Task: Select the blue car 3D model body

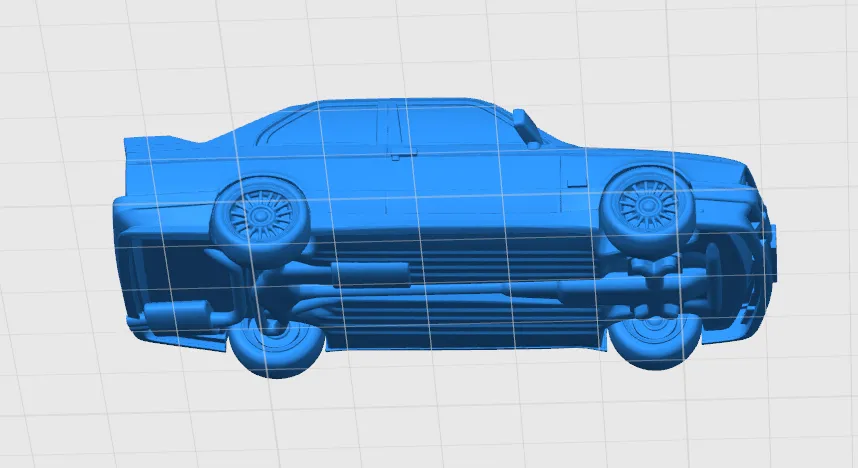Action: pos(444,239)
